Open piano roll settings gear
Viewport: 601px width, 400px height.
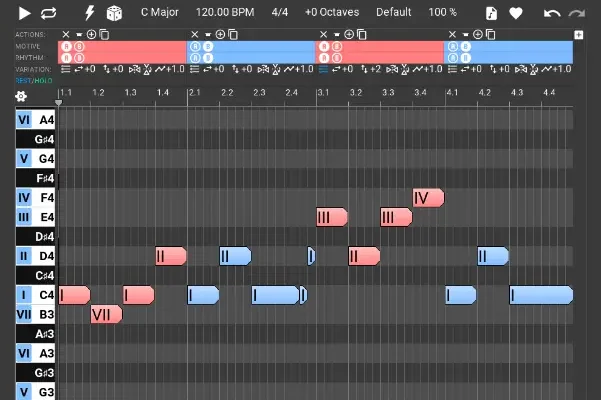point(20,97)
